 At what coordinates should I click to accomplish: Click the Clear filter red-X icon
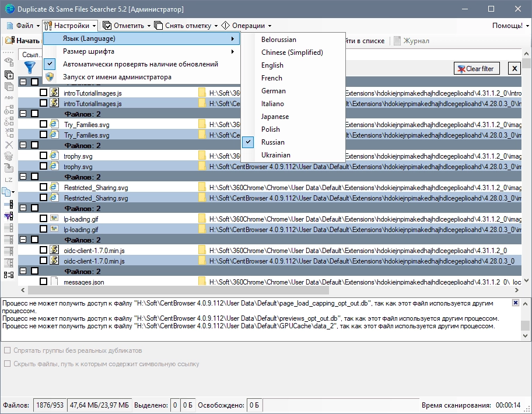click(461, 69)
